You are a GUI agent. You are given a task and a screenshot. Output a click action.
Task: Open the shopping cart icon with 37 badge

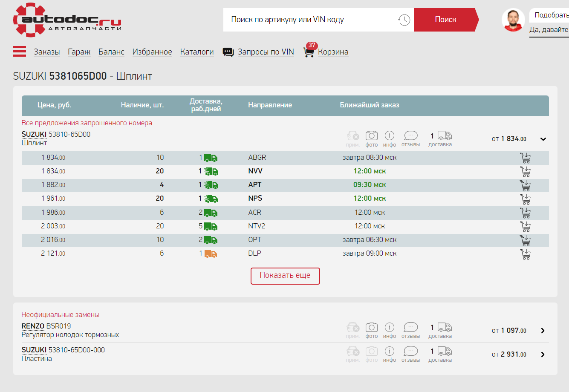tap(309, 52)
